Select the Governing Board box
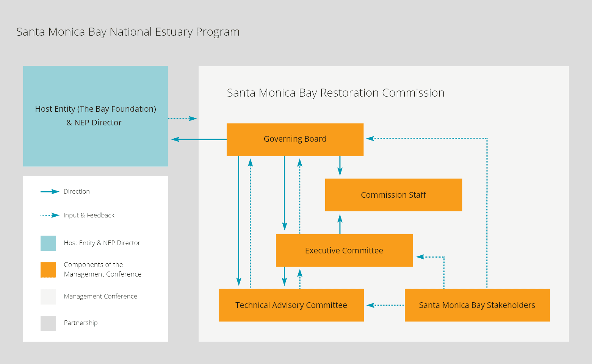The height and width of the screenshot is (364, 592). tap(295, 139)
